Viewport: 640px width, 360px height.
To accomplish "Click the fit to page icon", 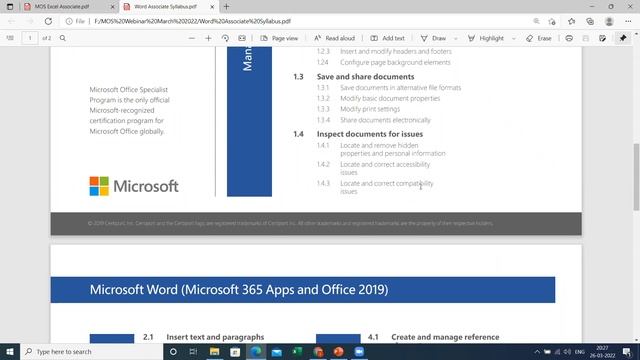I will (x=242, y=38).
